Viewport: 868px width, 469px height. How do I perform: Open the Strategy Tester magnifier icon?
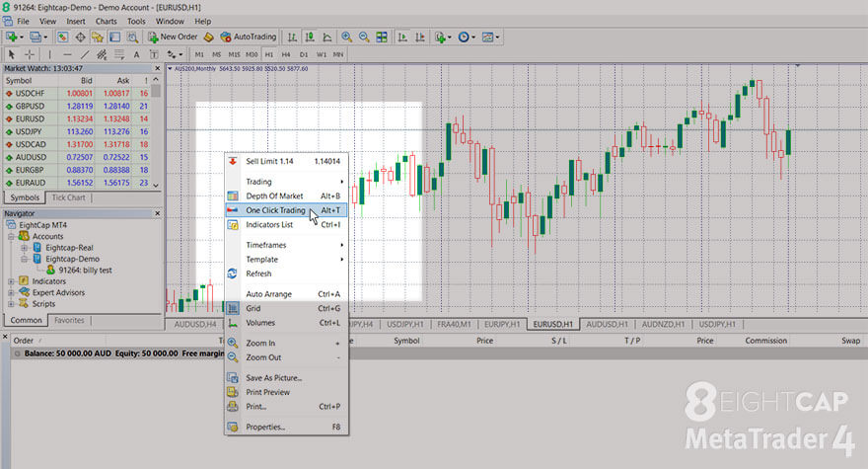pyautogui.click(x=132, y=38)
